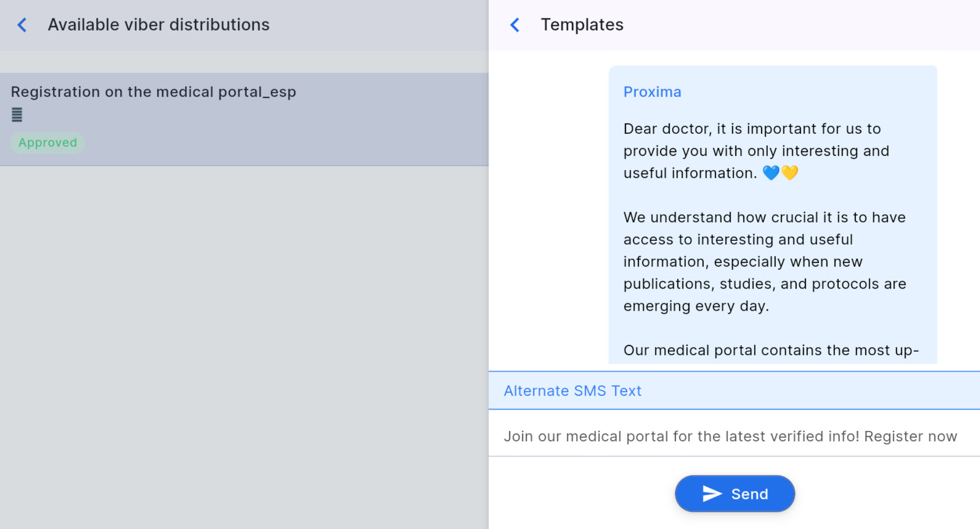Image resolution: width=980 pixels, height=529 pixels.
Task: Click empty area below the distribution list
Action: click(244, 341)
